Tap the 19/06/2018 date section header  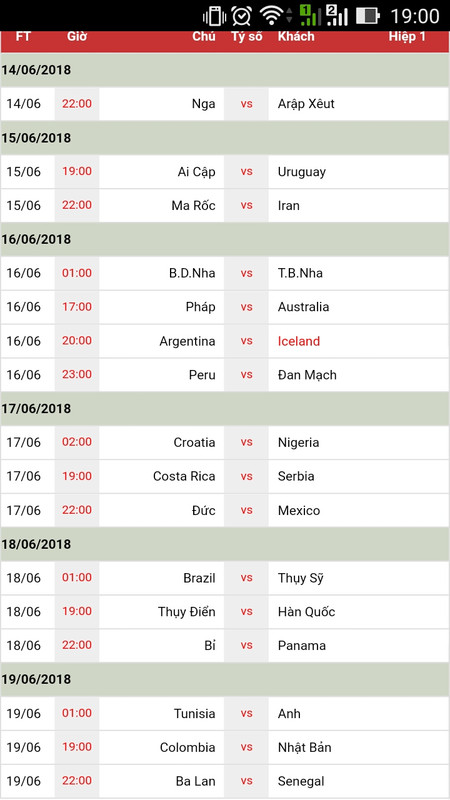(x=225, y=680)
